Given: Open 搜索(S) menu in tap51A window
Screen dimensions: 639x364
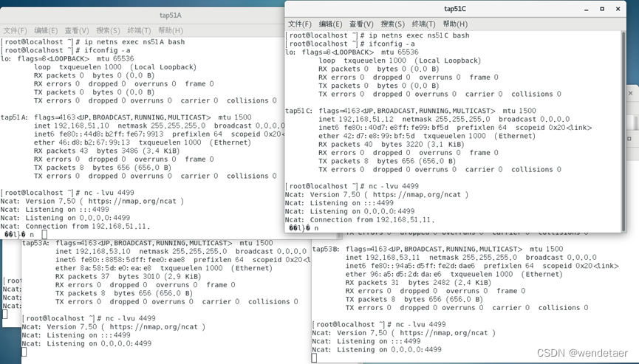Looking at the screenshot, I should [x=109, y=30].
